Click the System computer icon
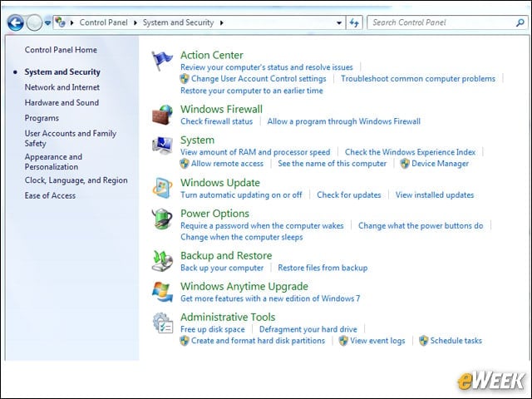The width and height of the screenshot is (532, 399). tap(162, 145)
